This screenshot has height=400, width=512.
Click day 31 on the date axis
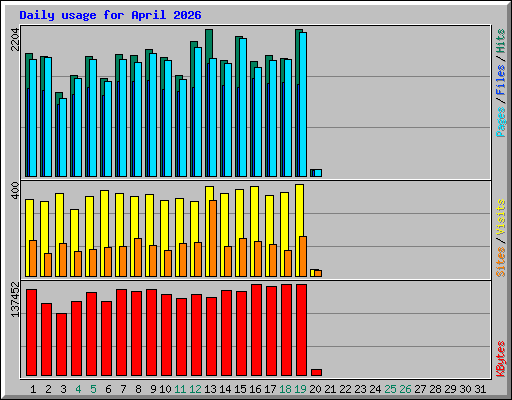coord(480,389)
